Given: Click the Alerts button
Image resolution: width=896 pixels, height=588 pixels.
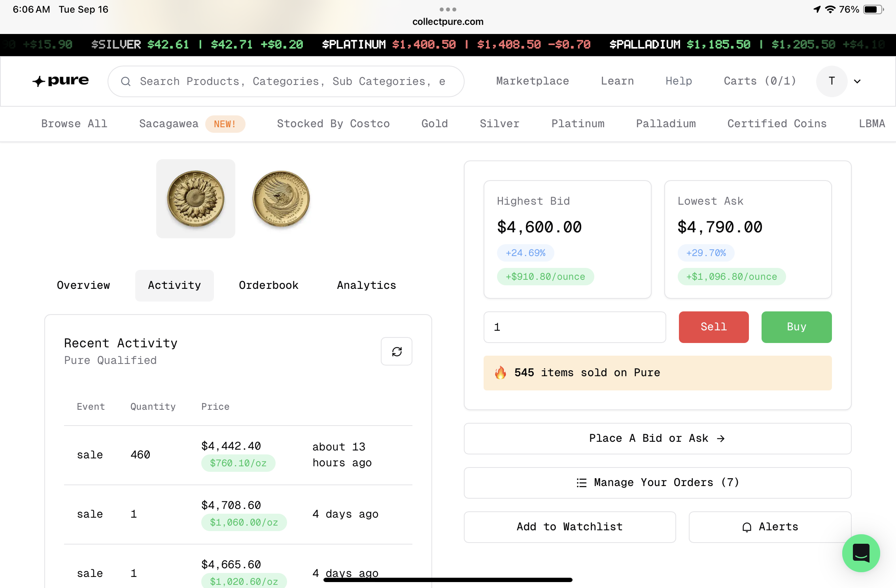Looking at the screenshot, I should 770,527.
